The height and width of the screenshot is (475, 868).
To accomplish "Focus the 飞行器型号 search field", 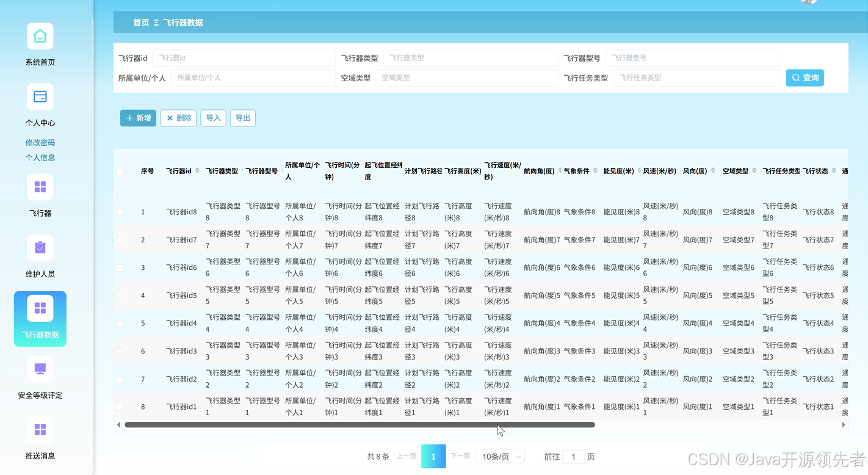I will tap(693, 58).
